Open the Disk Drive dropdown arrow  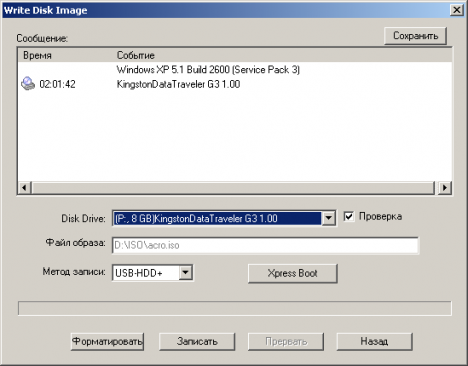pos(328,219)
